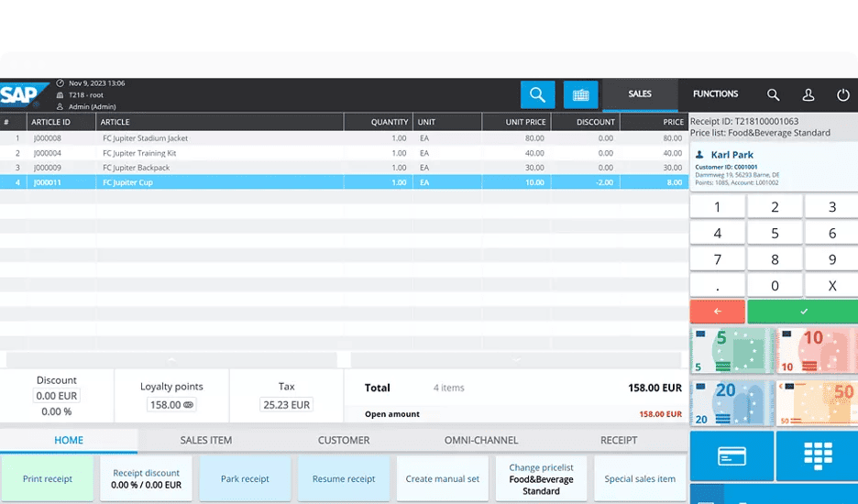Viewport: 858px width, 504px height.
Task: Switch to the FUNCTIONS tab
Action: pos(715,94)
